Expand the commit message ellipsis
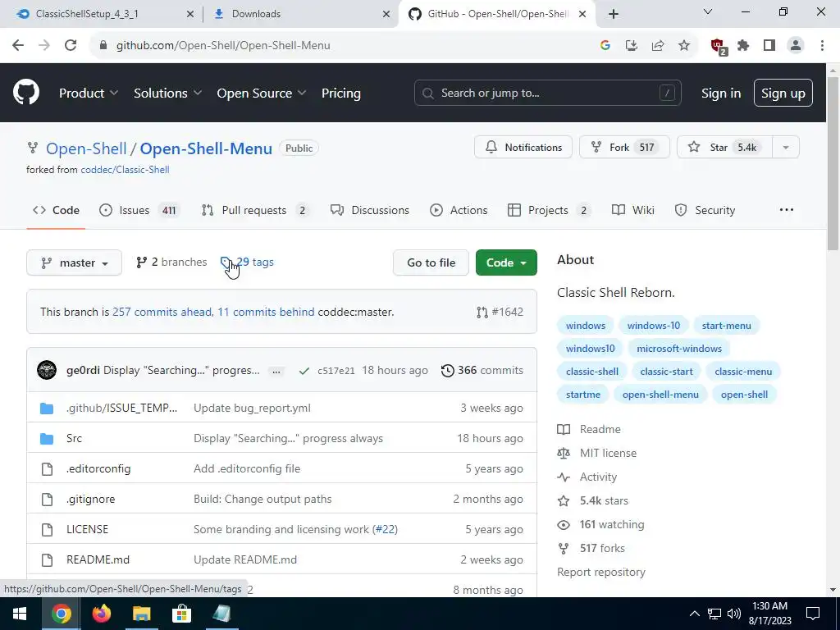Screen dimensions: 840x630 [276, 371]
